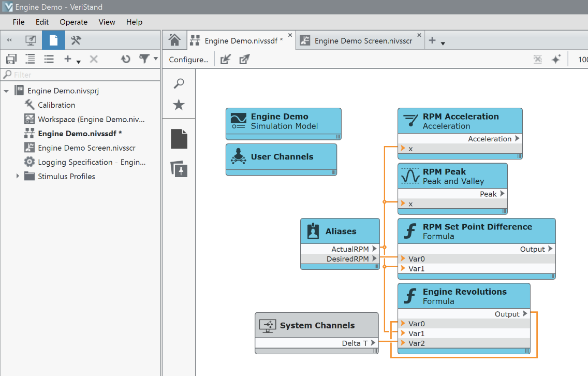Open the filter funnel dropdown arrow
Viewport: 588px width, 376px height.
tap(156, 59)
